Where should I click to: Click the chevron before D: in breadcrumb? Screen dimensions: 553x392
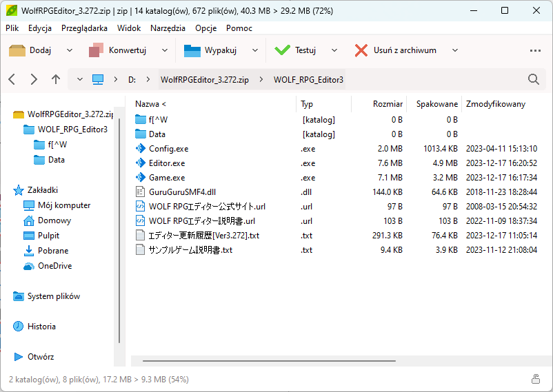116,80
